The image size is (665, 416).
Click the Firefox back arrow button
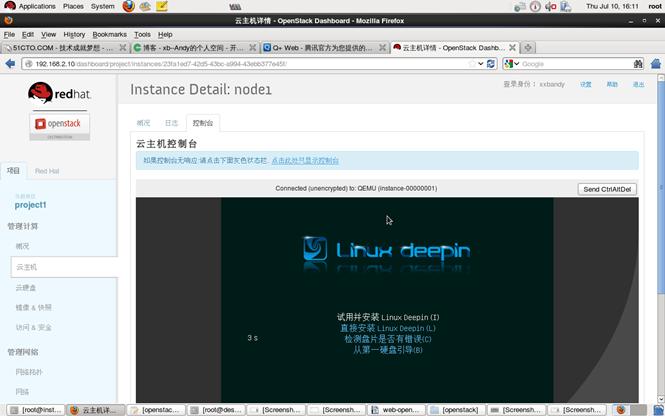pyautogui.click(x=11, y=63)
